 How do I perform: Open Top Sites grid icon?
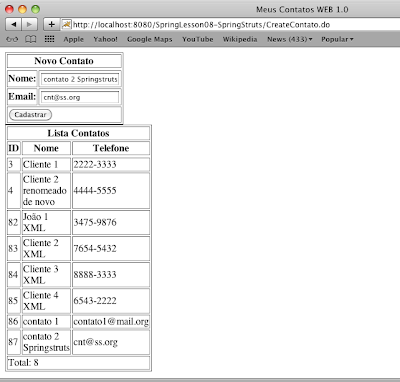coord(49,39)
